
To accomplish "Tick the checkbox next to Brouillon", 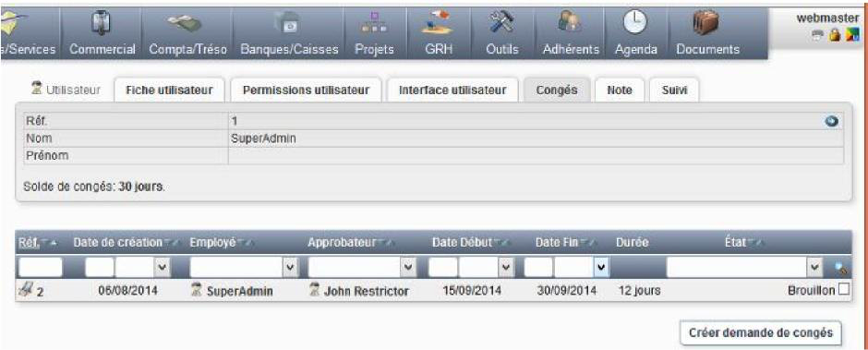I will 843,290.
